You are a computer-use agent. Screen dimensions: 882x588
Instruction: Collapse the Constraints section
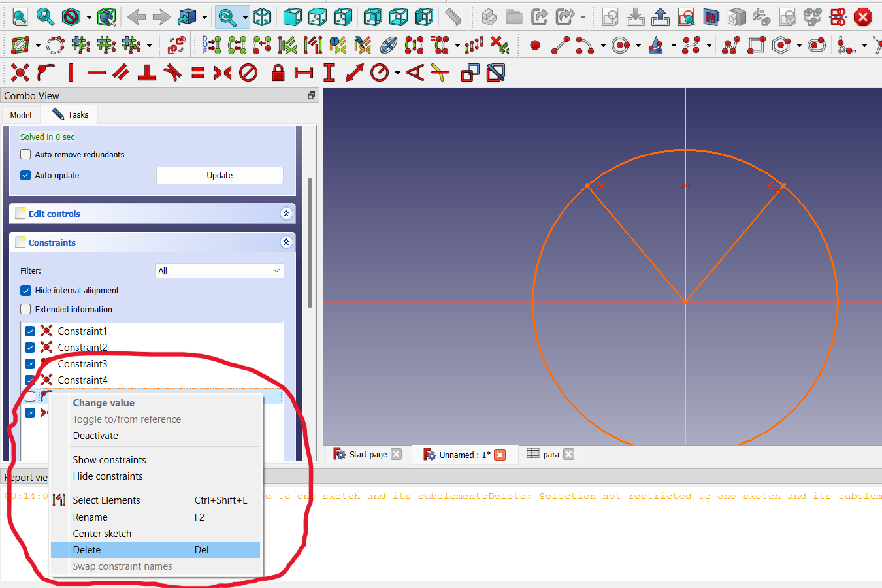pyautogui.click(x=286, y=242)
